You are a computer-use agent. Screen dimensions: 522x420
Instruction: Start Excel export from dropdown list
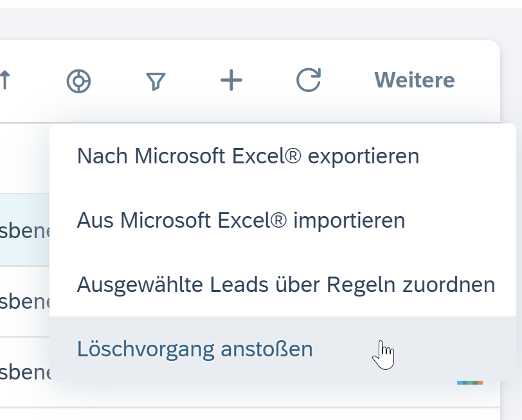[248, 156]
